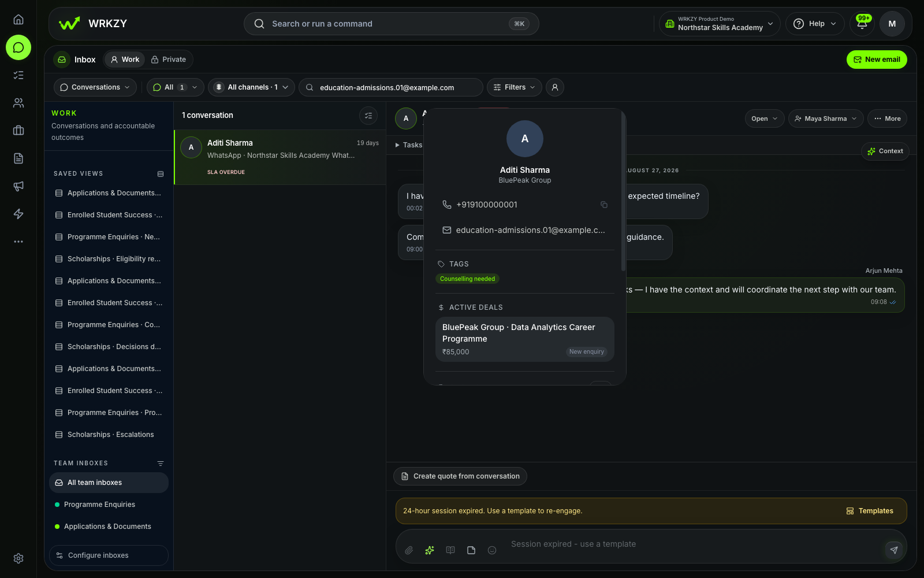Click the note composer icon
The width and height of the screenshot is (924, 578).
point(471,550)
